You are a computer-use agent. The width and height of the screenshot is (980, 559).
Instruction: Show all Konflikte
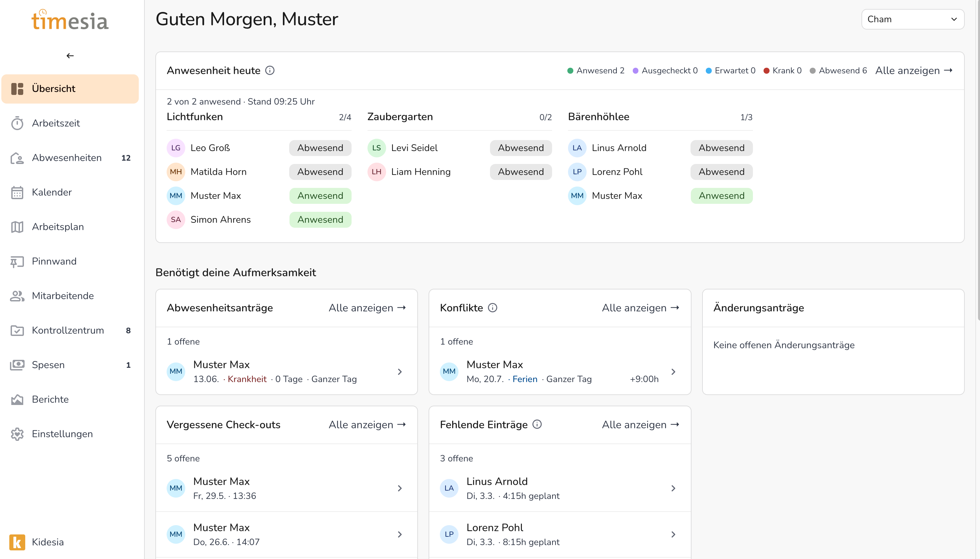[641, 307]
